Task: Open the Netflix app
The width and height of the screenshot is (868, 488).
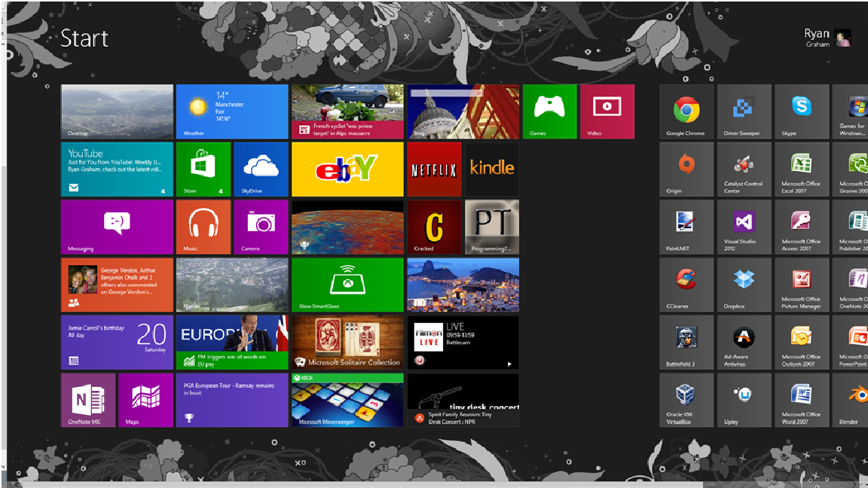Action: [x=435, y=169]
